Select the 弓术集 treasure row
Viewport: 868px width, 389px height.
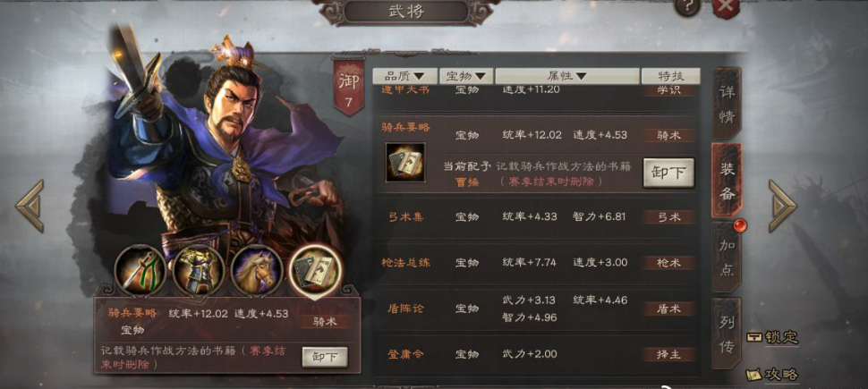point(536,217)
